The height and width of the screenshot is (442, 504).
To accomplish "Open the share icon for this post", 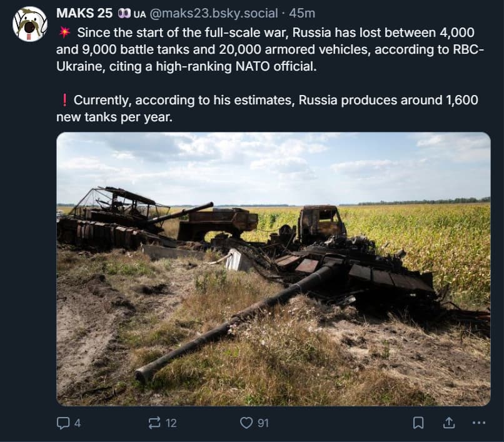I will (x=448, y=423).
